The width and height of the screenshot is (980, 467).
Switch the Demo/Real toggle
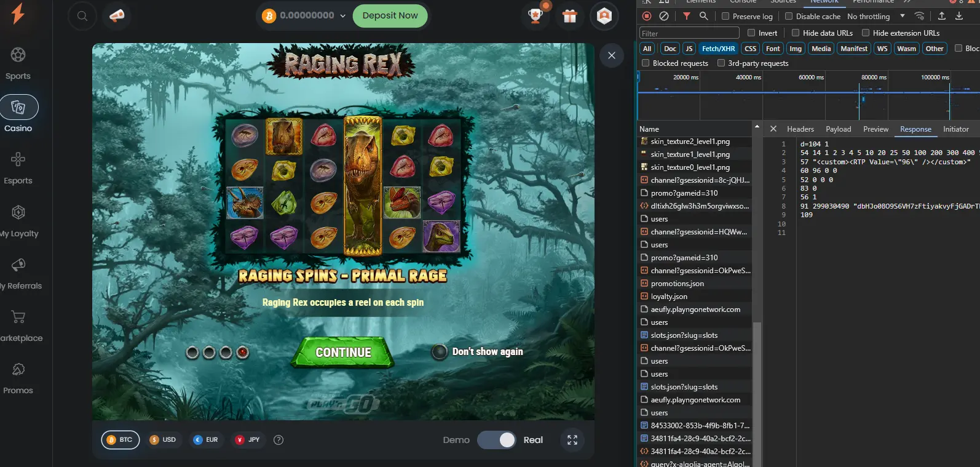pyautogui.click(x=496, y=440)
